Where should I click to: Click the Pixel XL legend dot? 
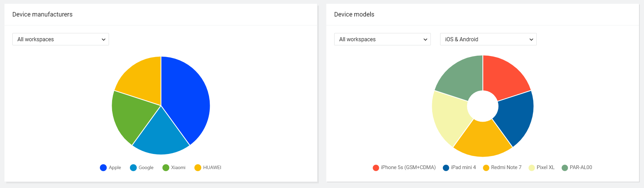[x=532, y=168]
